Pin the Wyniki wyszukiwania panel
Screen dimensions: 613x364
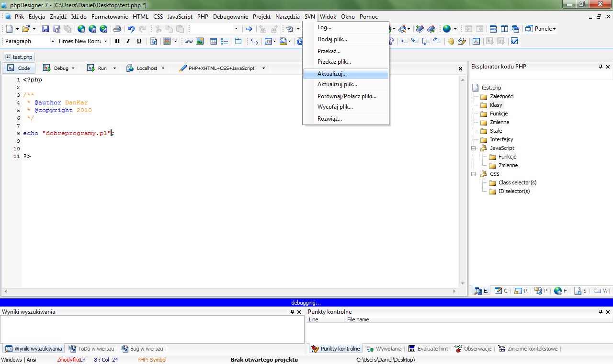293,312
